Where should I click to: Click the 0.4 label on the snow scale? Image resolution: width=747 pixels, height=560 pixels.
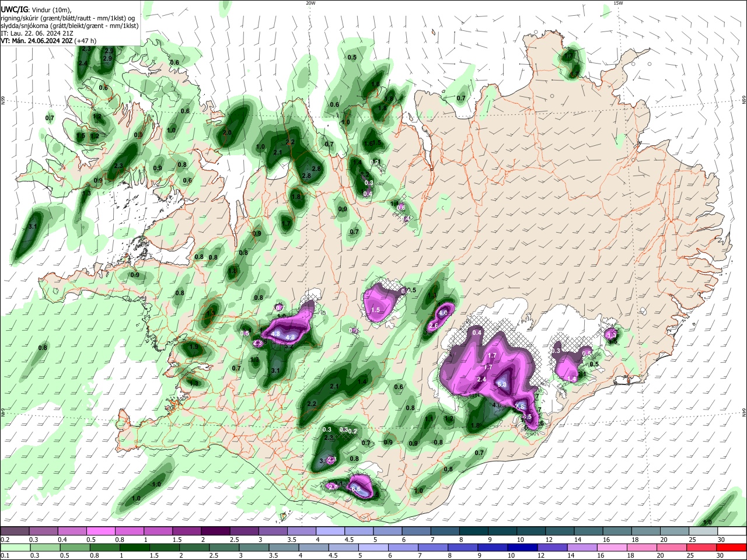(62, 540)
